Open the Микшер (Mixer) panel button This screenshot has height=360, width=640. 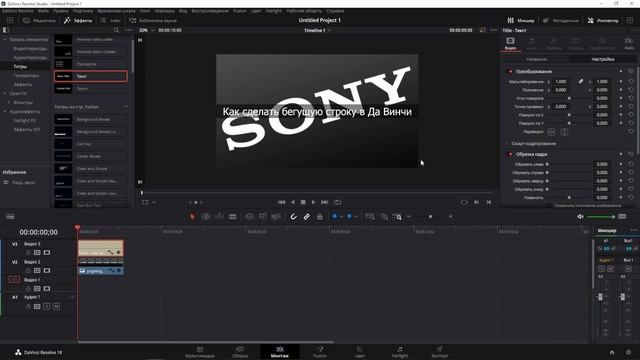(x=521, y=20)
